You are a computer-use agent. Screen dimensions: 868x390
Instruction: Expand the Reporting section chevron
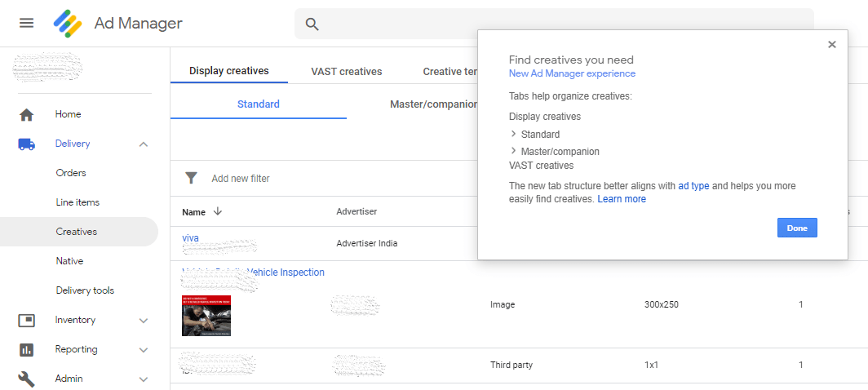144,350
